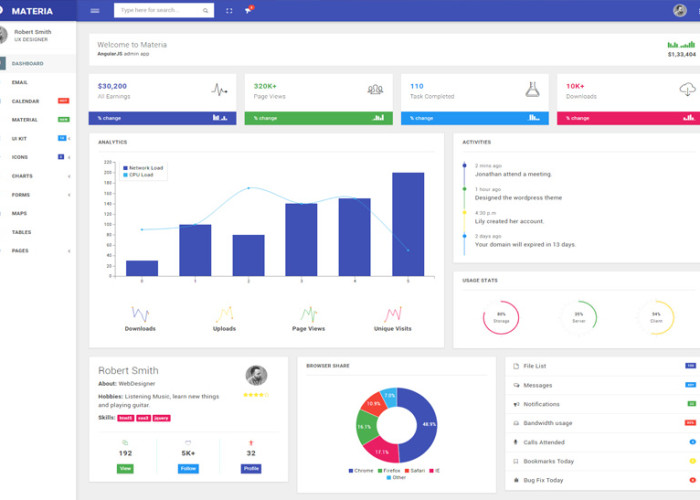Click "Jonathan attend a meeting." activity
The width and height of the screenshot is (700, 500).
pyautogui.click(x=513, y=174)
